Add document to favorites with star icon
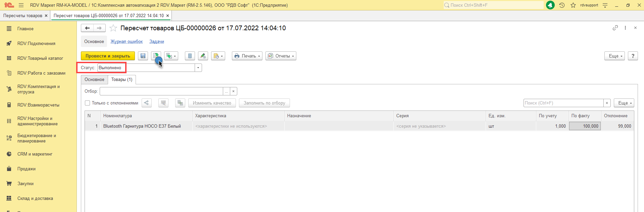Image resolution: width=644 pixels, height=212 pixels. click(113, 28)
